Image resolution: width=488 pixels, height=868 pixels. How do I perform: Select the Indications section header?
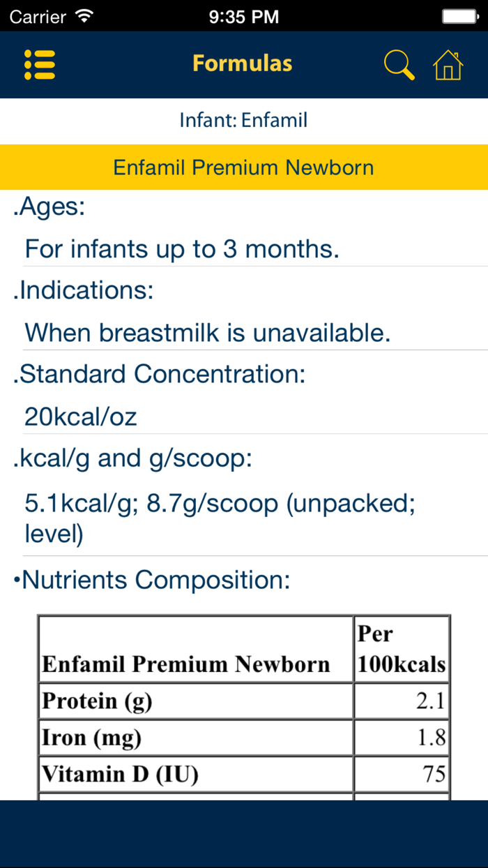84,290
